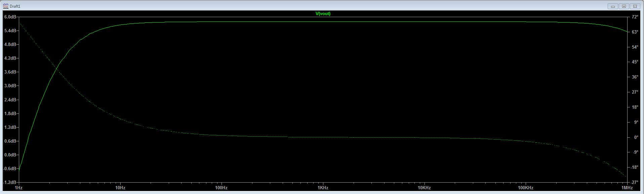Click the 3.6dB magnitude axis label
Screen dimensions: 644x194
[10, 72]
